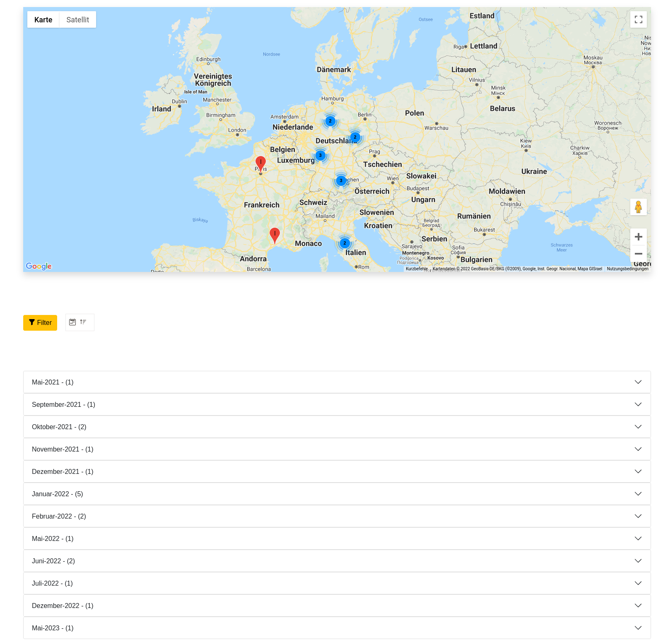Viewport: 663px width, 644px height.
Task: Expand the Juni-2022 section
Action: (x=337, y=561)
